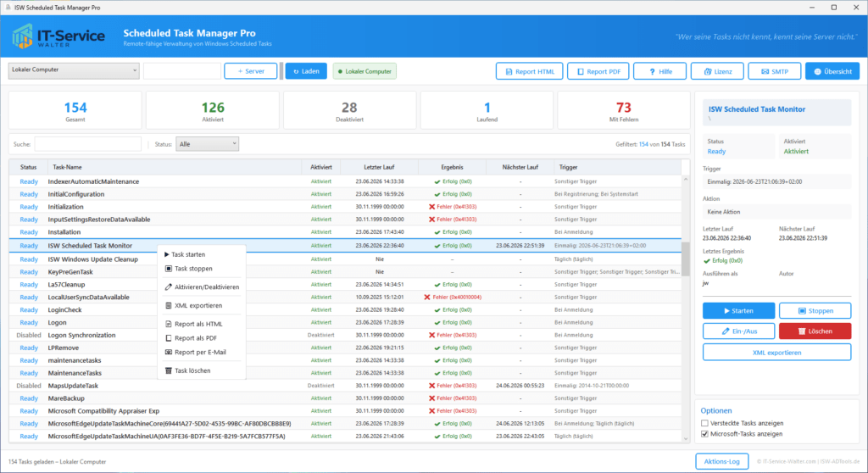Choose Task starten from context menu
The height and width of the screenshot is (473, 868).
coord(201,254)
